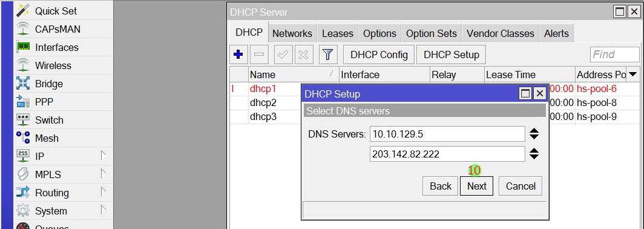644x229 pixels.
Task: Toggle up/down arrows beside second DNS server
Action: (x=534, y=154)
